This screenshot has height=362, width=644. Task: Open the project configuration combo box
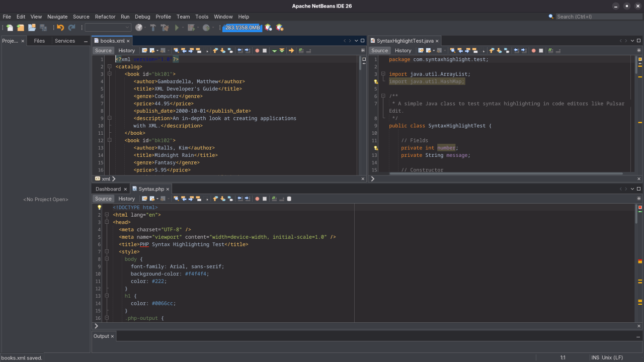click(108, 28)
